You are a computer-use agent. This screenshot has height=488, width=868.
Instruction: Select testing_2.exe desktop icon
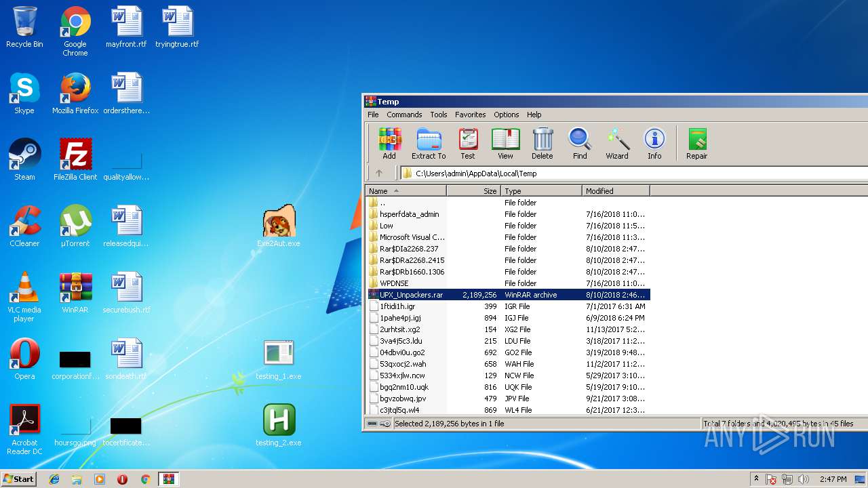(x=279, y=426)
